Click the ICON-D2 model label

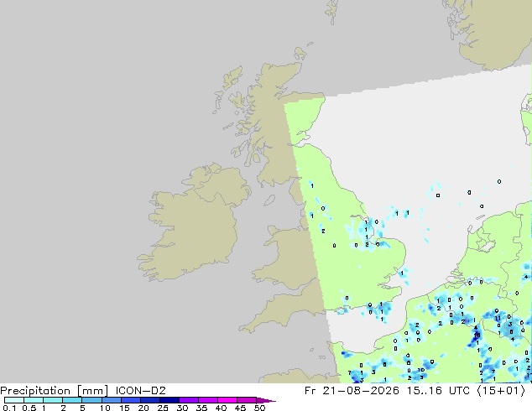[x=140, y=391]
